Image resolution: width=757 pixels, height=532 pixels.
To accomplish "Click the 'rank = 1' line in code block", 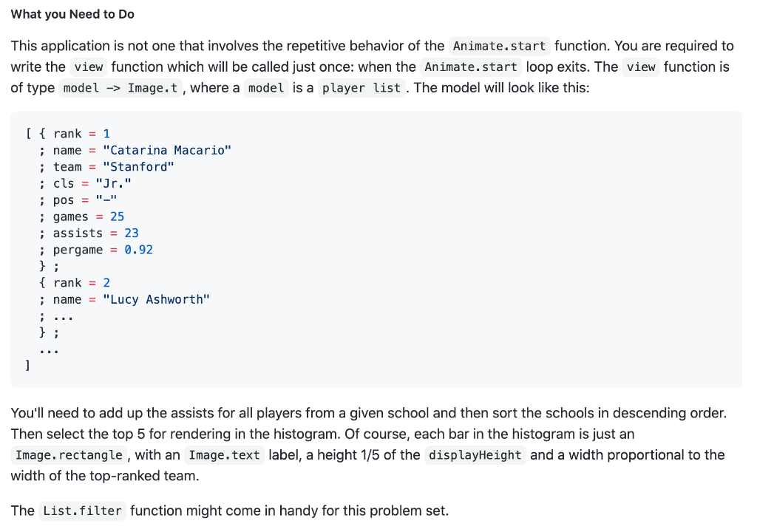I will [81, 134].
